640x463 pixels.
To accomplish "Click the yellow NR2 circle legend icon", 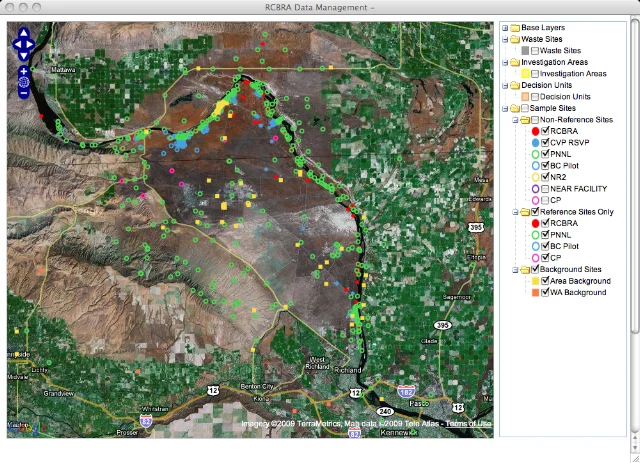I will pyautogui.click(x=536, y=177).
